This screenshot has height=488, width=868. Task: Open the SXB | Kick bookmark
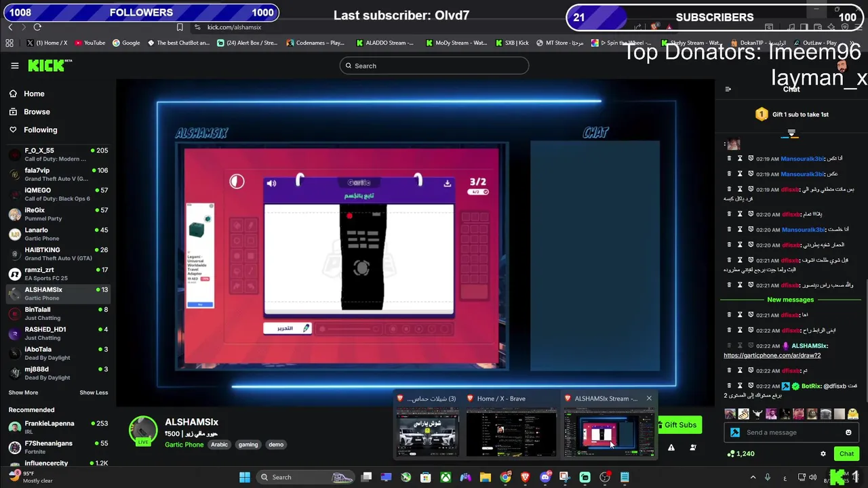coord(512,43)
